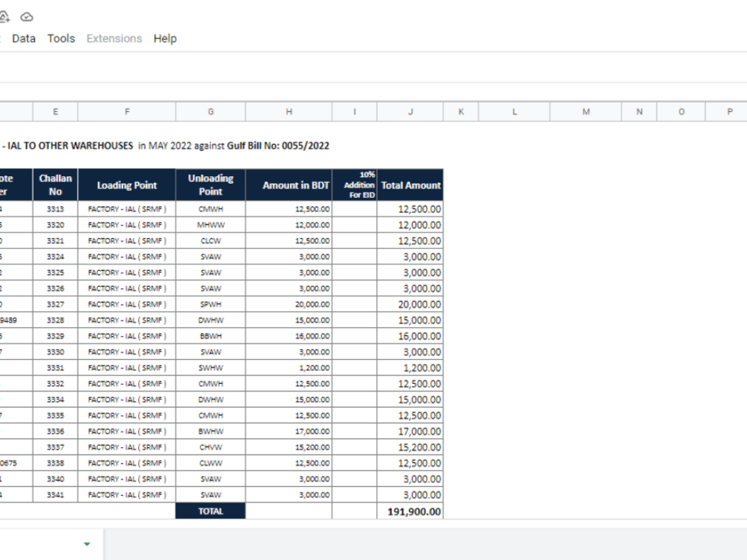Open the green sheet tab dropdown arrow
Viewport: 747px width, 560px height.
pos(87,544)
